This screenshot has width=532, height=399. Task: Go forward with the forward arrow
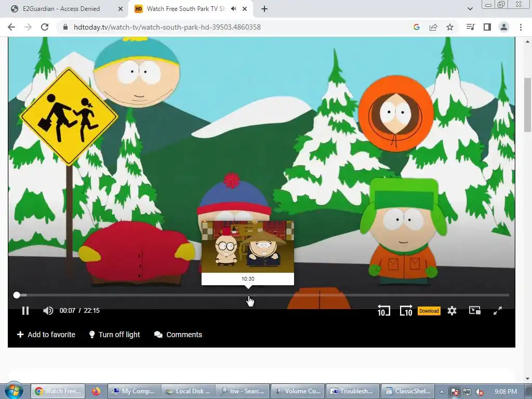28,27
